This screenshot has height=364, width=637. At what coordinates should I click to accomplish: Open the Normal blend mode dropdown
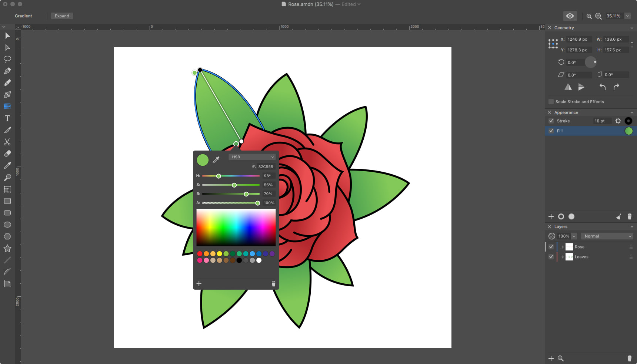click(x=607, y=236)
